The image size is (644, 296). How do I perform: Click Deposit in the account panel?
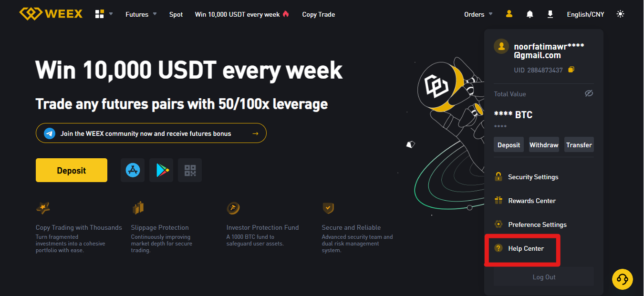(509, 145)
